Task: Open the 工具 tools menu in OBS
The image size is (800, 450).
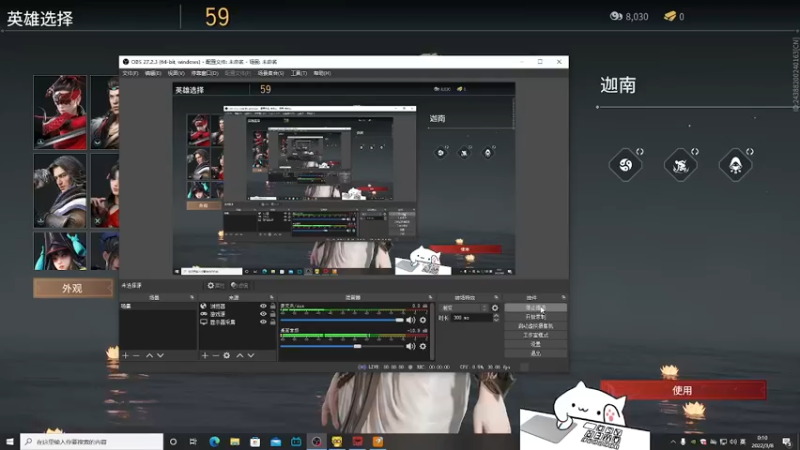Action: coord(299,73)
